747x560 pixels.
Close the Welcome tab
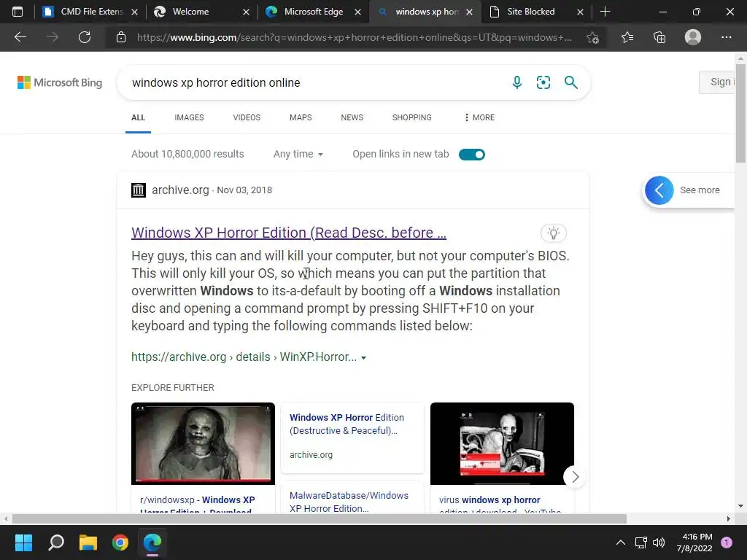(247, 12)
